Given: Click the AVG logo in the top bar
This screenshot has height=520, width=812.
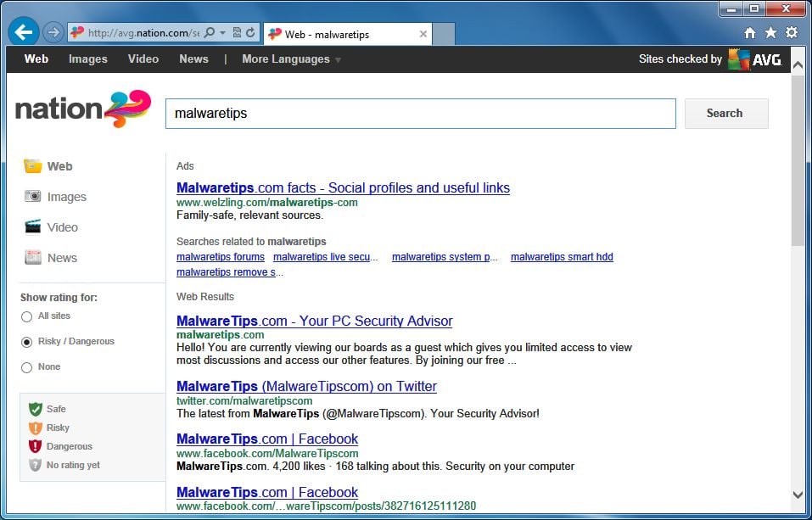Looking at the screenshot, I should 755,59.
